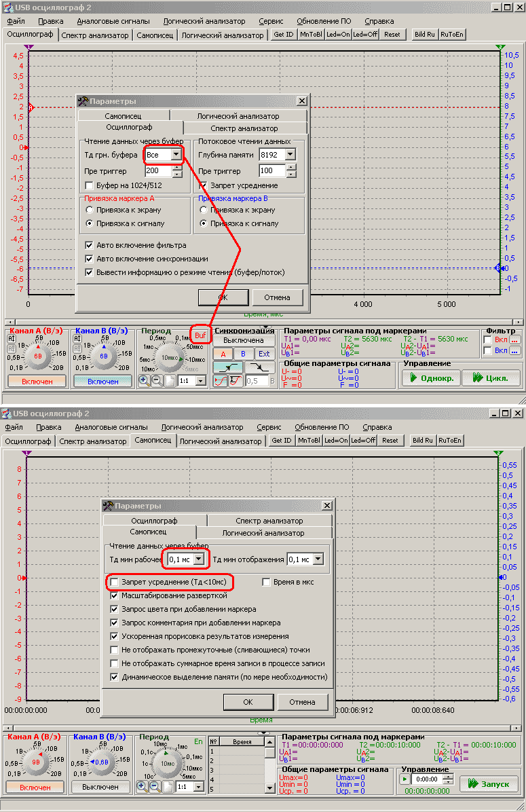Open Тд мин рабочее dropdown
Screen dimensions: 526x812
click(199, 559)
